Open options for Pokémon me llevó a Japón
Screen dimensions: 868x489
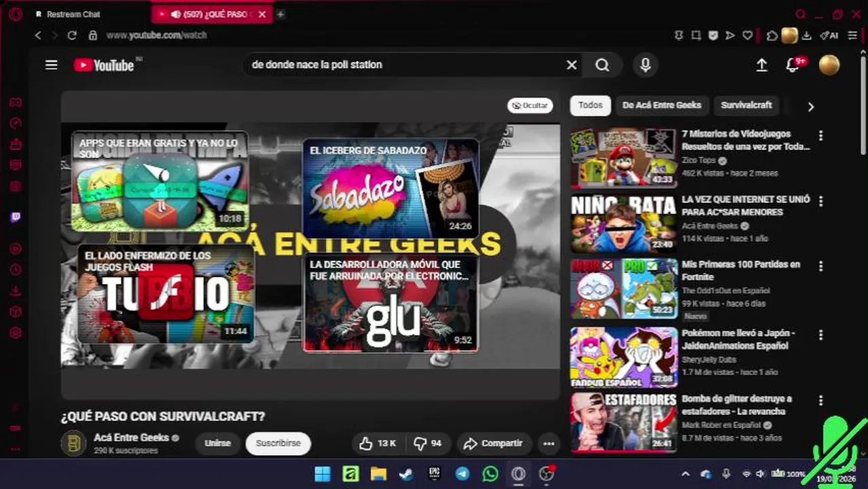click(x=820, y=335)
